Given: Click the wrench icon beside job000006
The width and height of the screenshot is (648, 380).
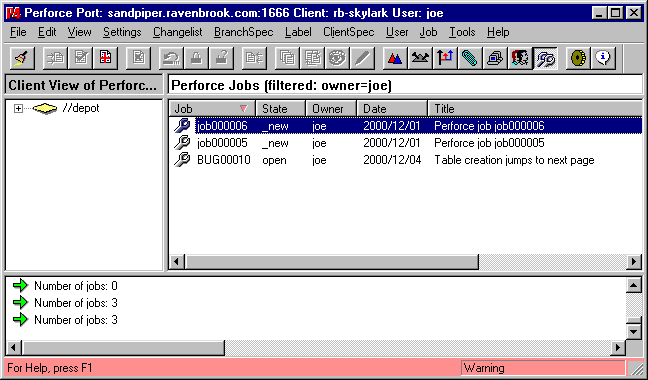Looking at the screenshot, I should coord(182,126).
